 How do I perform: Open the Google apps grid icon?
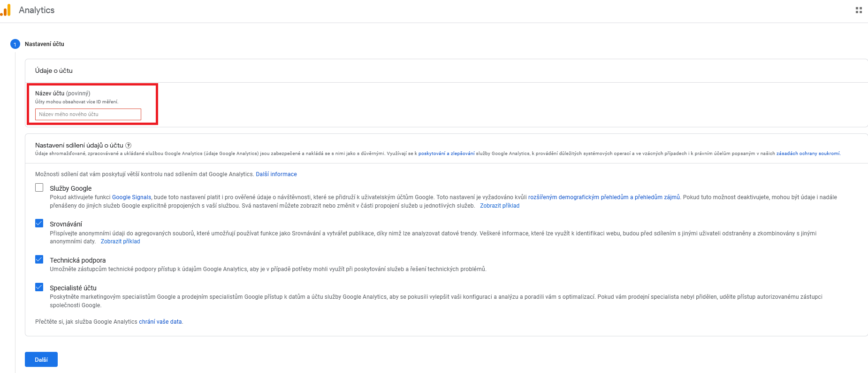tap(859, 10)
